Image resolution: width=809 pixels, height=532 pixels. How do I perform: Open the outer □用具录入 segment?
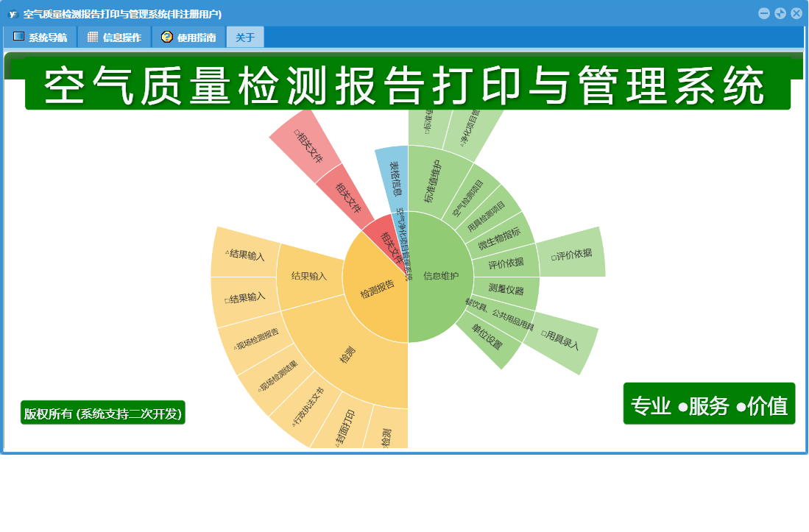pos(562,341)
